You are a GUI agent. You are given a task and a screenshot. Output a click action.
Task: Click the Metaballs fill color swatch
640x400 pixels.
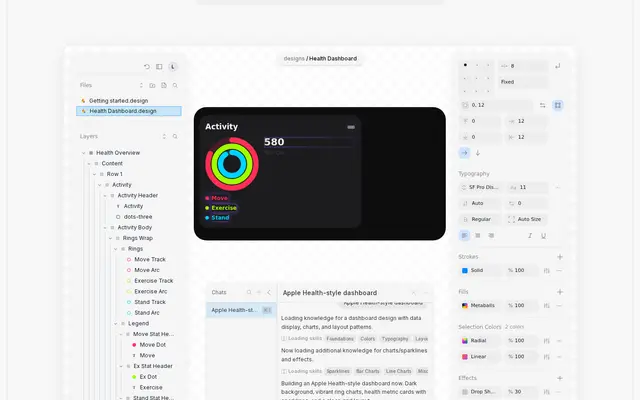point(464,305)
